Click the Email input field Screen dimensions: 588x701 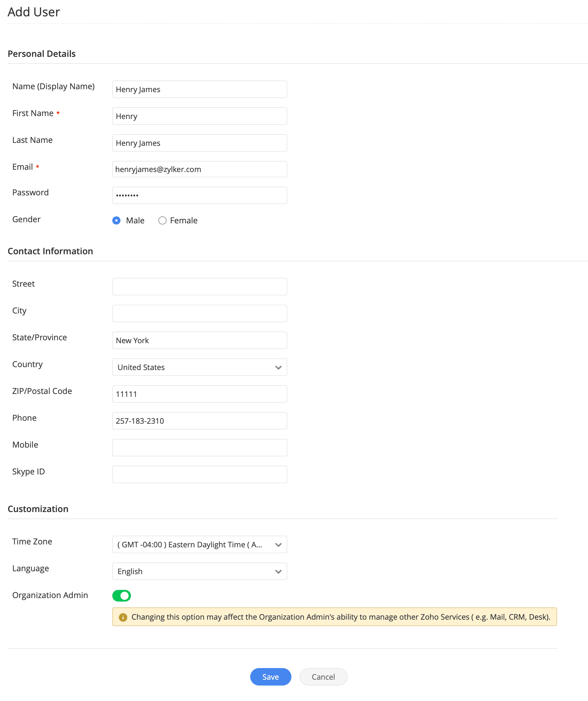199,169
